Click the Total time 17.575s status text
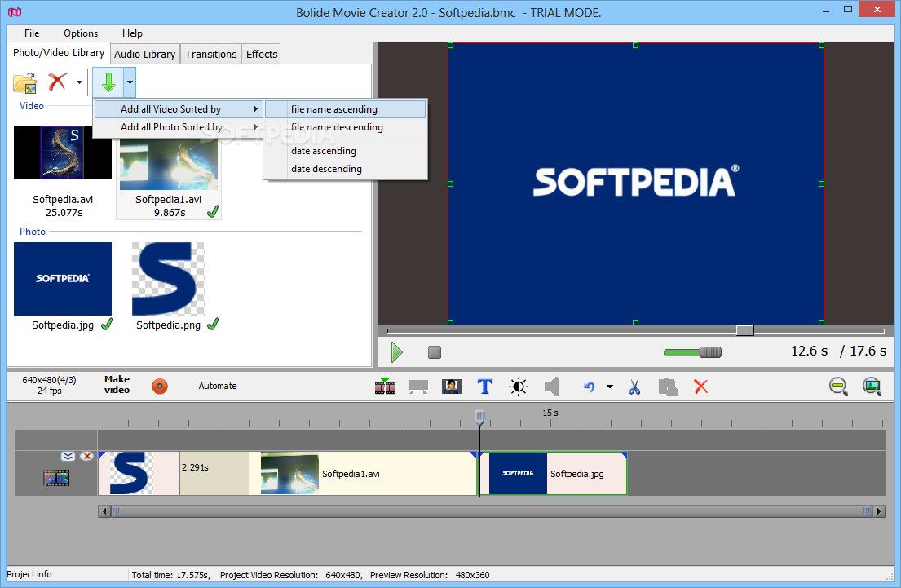Image resolution: width=901 pixels, height=588 pixels. [x=171, y=575]
